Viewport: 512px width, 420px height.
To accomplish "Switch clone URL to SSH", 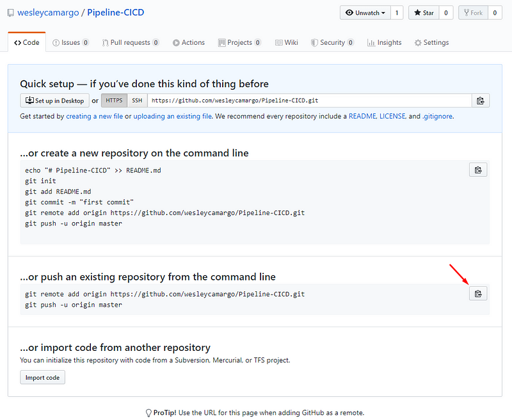I will click(137, 101).
